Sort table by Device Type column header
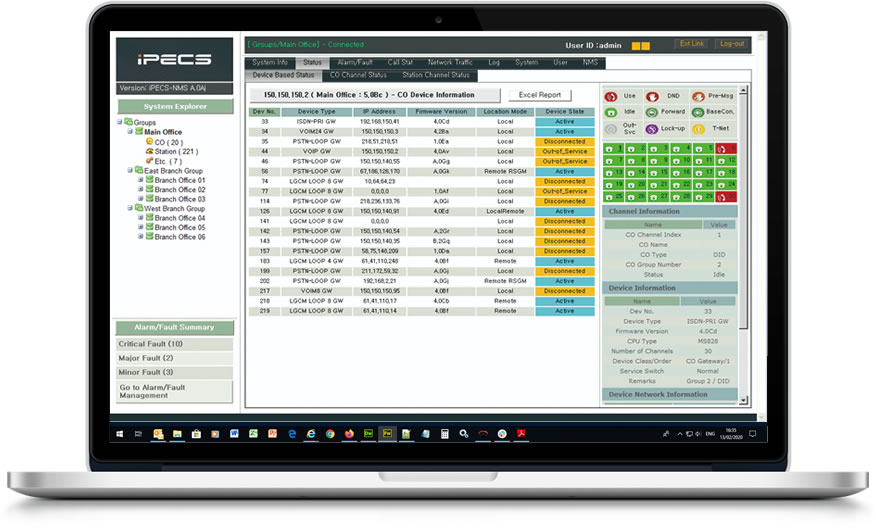 (x=317, y=112)
